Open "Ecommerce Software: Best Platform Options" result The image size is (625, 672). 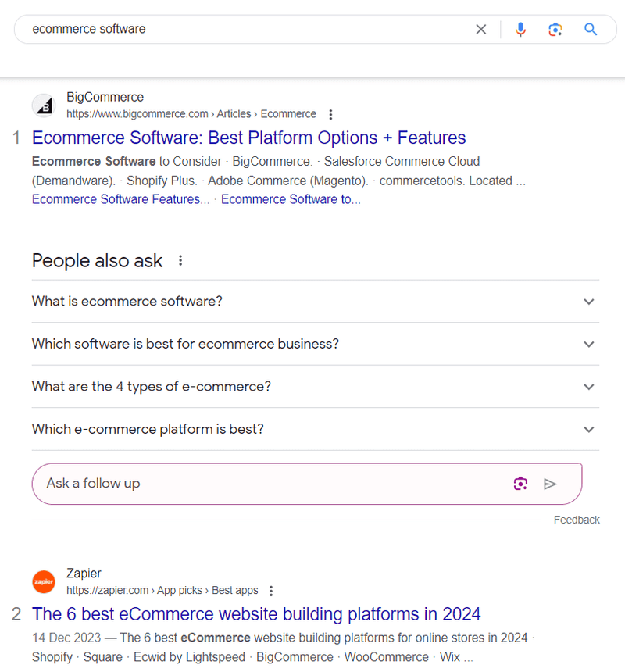click(249, 138)
